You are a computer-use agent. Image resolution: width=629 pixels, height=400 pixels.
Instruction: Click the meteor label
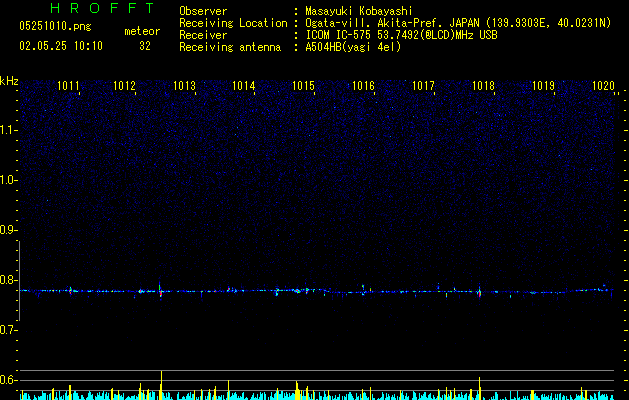click(x=142, y=31)
